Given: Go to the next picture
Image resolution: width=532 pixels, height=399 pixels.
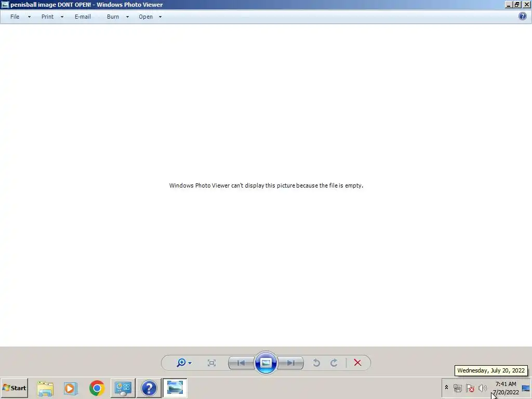Looking at the screenshot, I should [x=291, y=363].
